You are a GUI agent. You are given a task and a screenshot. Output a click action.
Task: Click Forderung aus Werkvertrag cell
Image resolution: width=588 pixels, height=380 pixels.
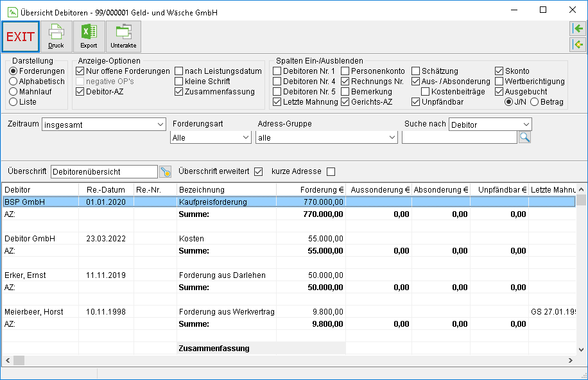click(227, 312)
